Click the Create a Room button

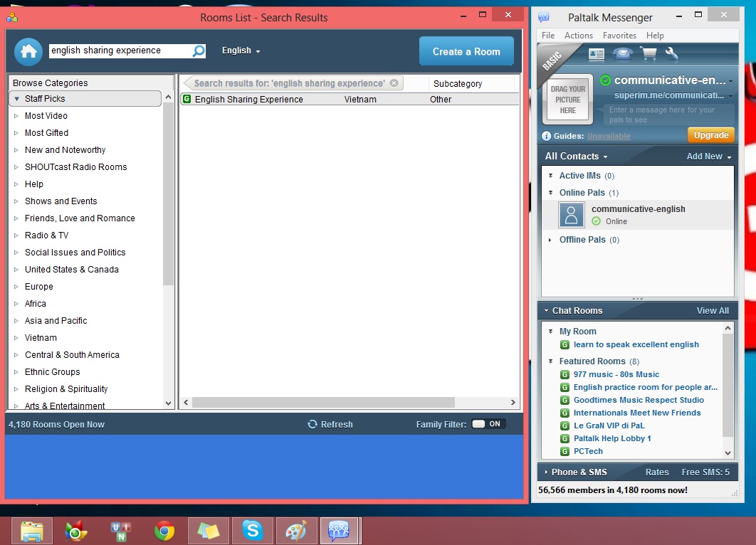[x=466, y=51]
